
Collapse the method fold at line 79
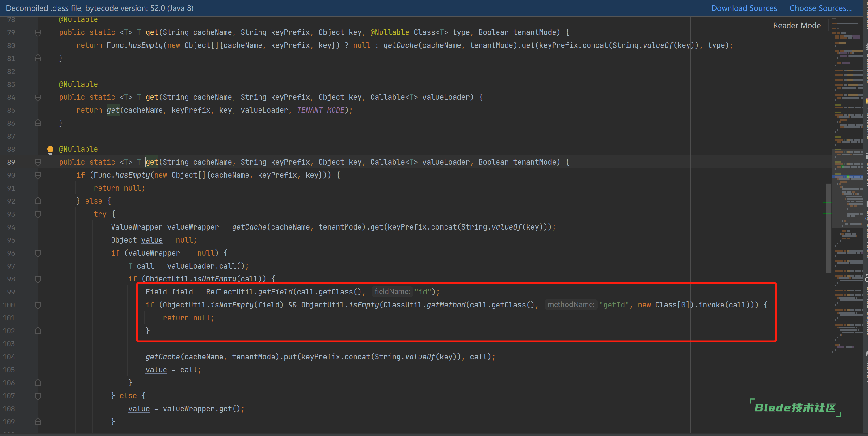coord(38,33)
